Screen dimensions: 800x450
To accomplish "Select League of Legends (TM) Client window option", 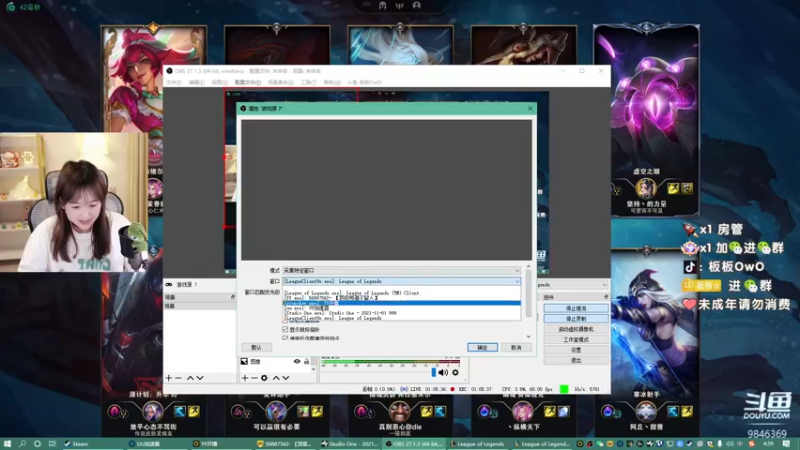I will 402,293.
